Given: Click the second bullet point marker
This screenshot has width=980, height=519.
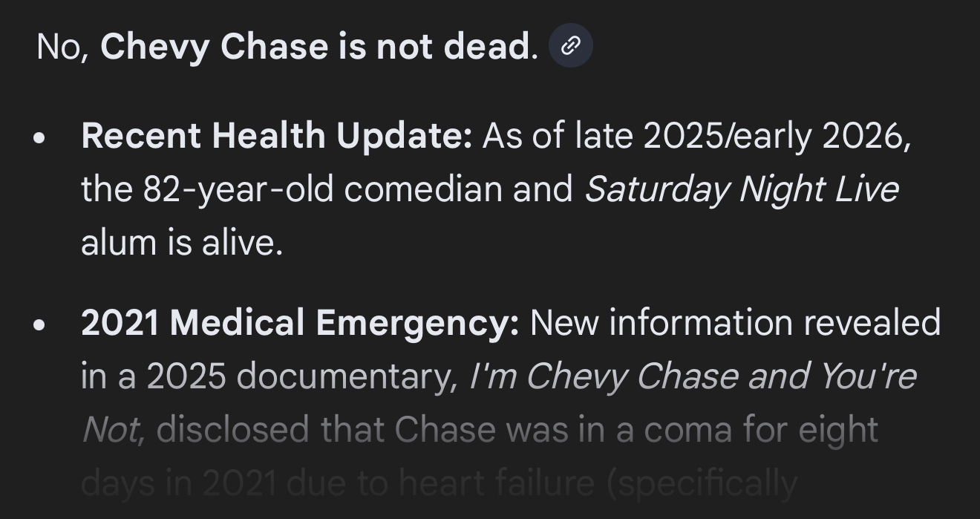Looking at the screenshot, I should (x=40, y=325).
